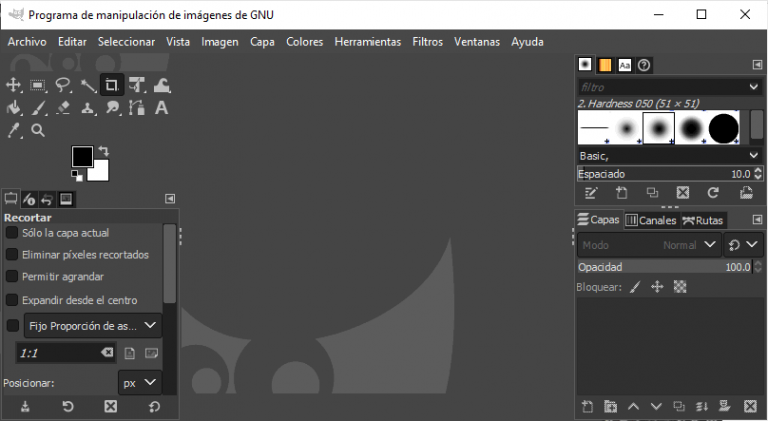Reset colors to default black and white

pos(77,175)
